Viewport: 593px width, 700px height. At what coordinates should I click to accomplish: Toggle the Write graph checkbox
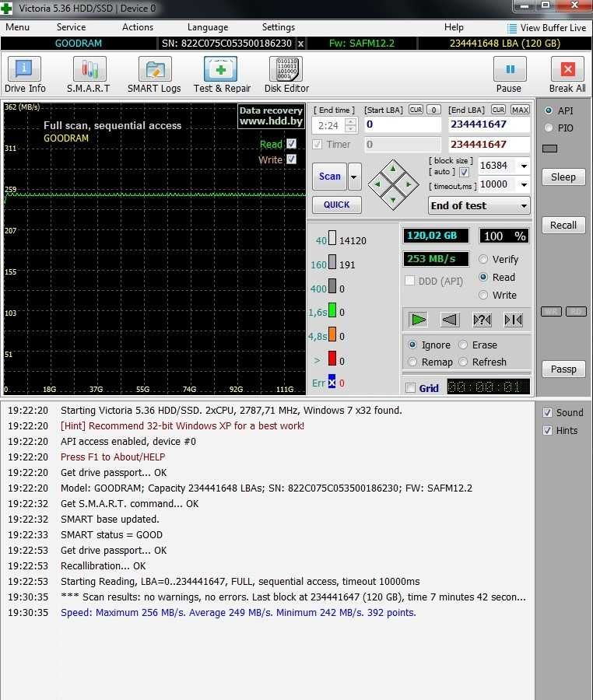coord(292,159)
